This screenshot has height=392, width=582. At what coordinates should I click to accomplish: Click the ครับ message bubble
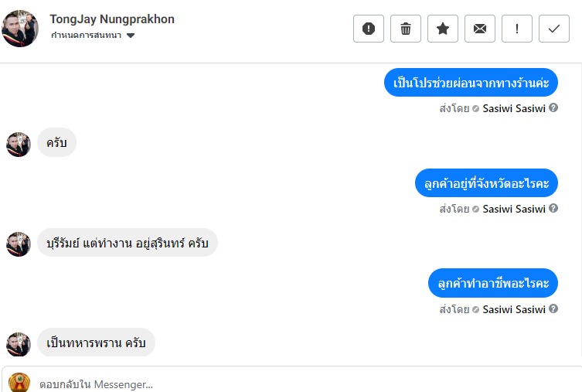[56, 143]
